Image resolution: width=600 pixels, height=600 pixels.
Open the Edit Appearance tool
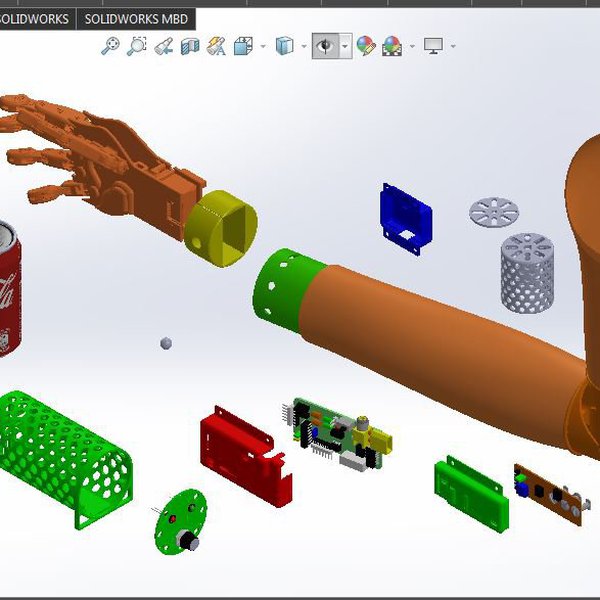(x=366, y=46)
